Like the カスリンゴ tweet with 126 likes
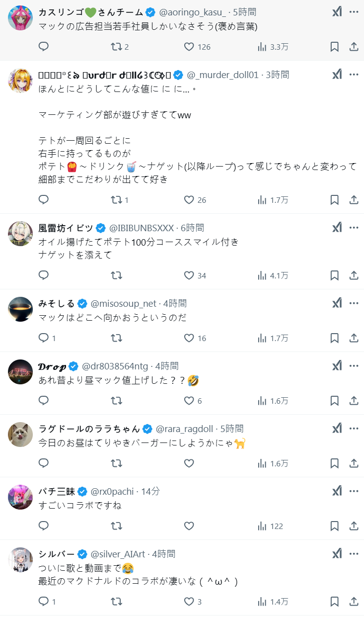Screen dimensions: 364x619 [x=189, y=47]
